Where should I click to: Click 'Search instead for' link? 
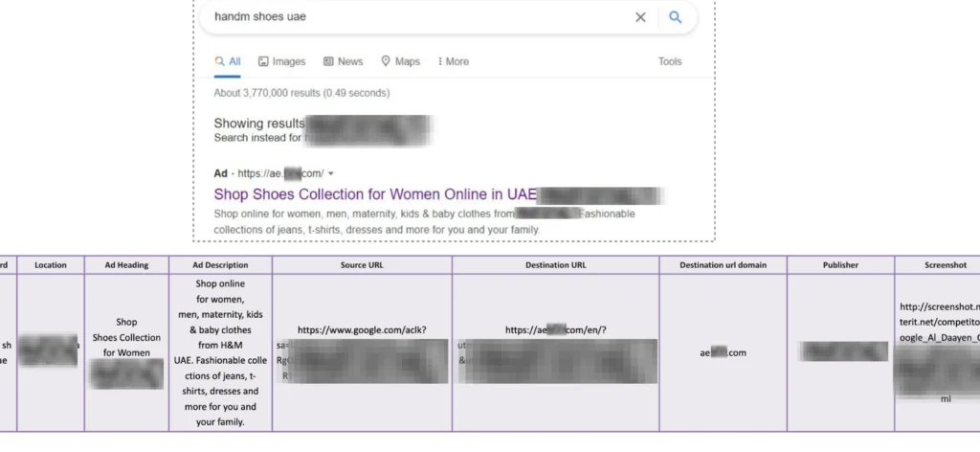[x=257, y=138]
